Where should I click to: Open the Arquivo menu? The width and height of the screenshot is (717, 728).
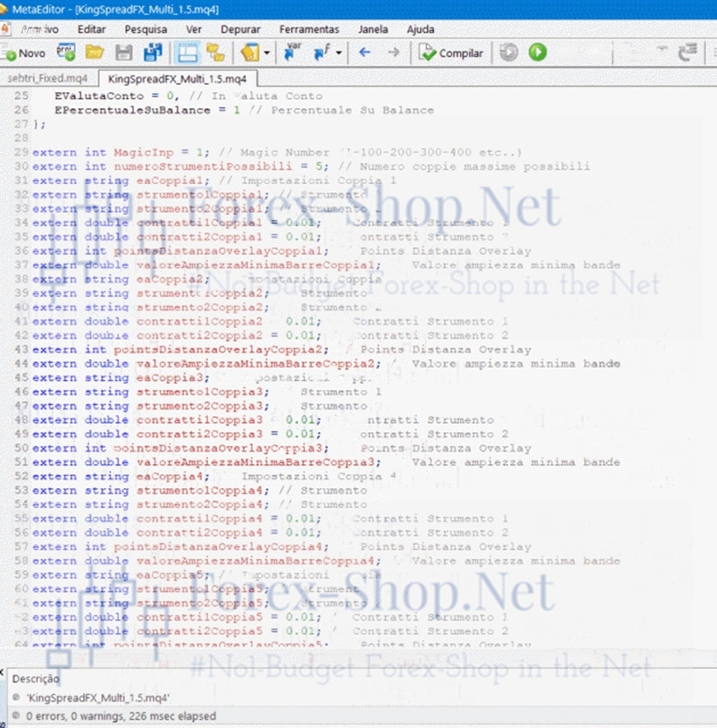[39, 29]
